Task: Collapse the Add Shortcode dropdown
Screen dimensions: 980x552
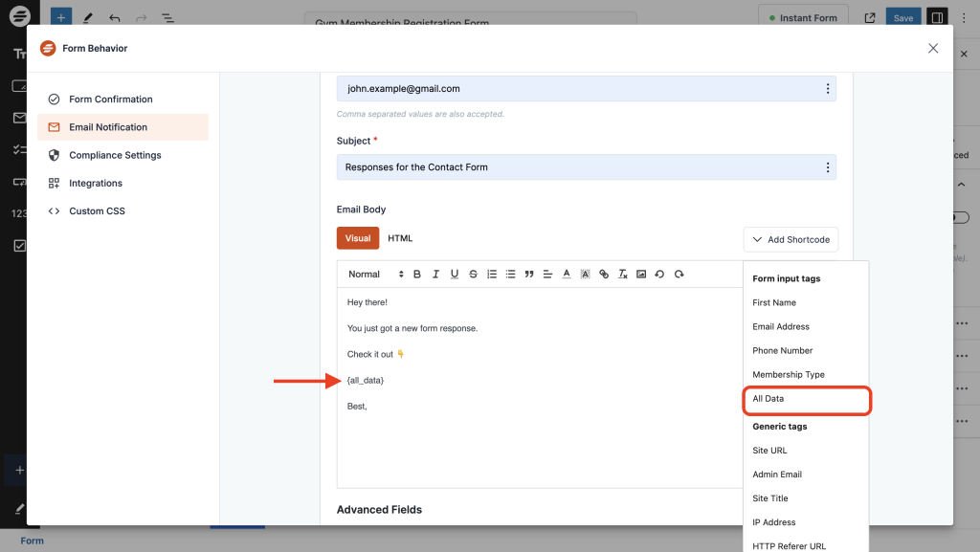Action: click(x=791, y=239)
